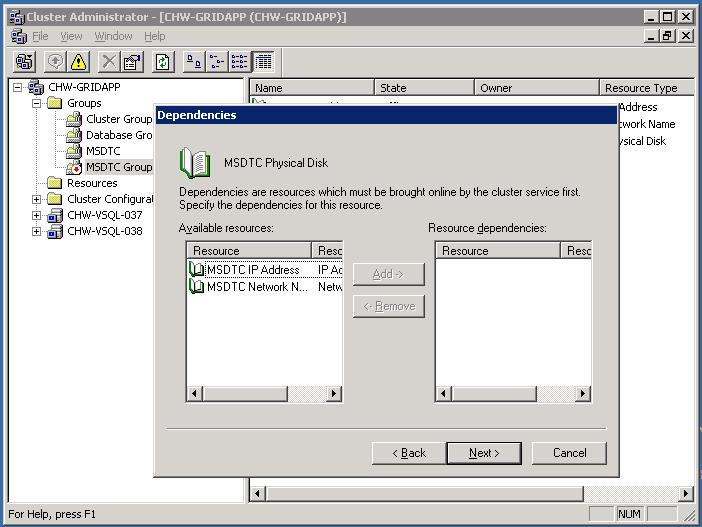Click the Cluster Group icon in tree

[x=74, y=119]
